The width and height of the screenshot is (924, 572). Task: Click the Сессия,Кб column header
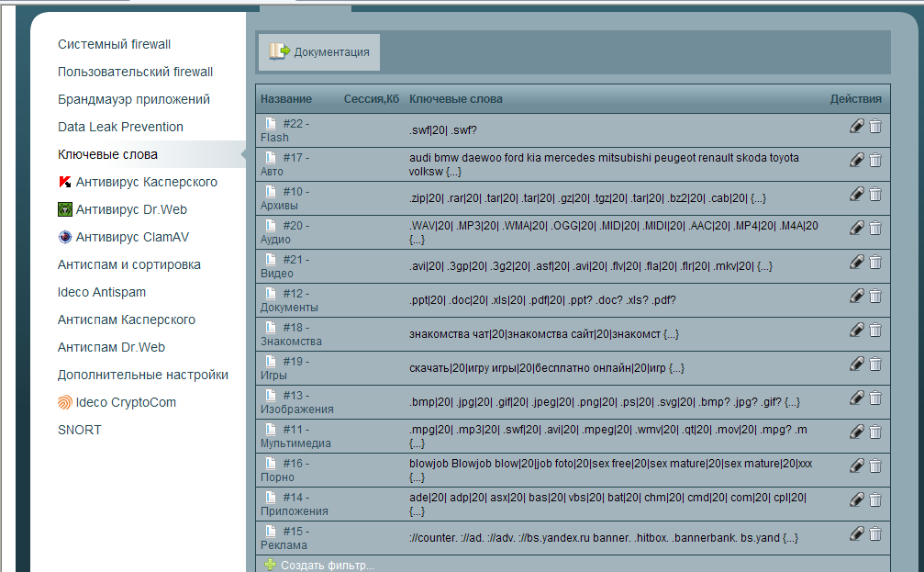(x=372, y=99)
